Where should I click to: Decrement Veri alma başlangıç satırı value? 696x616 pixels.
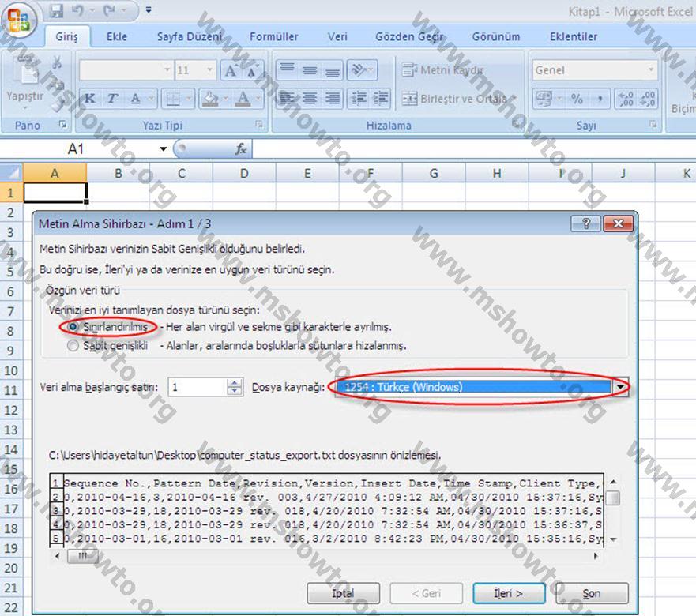(x=235, y=391)
